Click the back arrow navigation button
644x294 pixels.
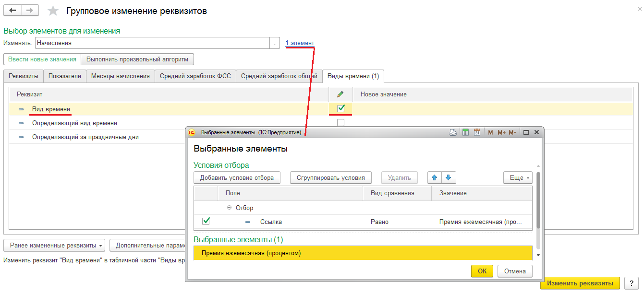point(13,10)
